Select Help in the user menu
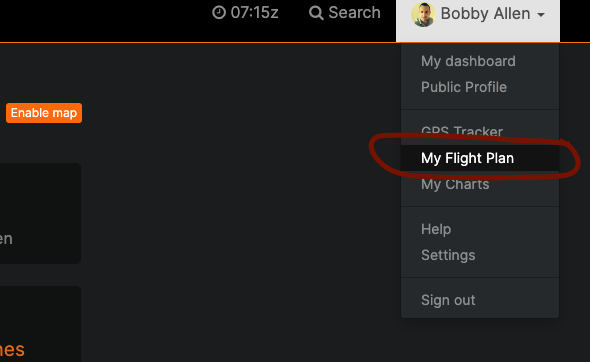Image resolution: width=590 pixels, height=362 pixels. click(436, 229)
